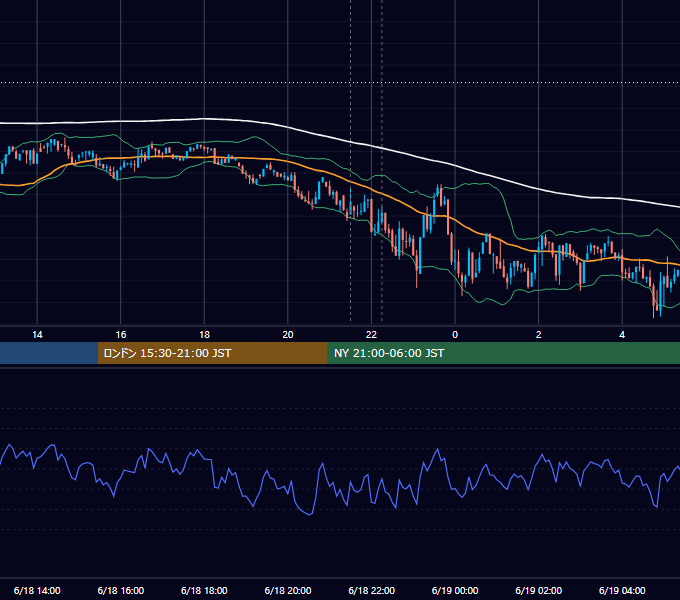Screen dimensions: 680x600
Task: Select the 16 hour axis label
Action: click(121, 335)
